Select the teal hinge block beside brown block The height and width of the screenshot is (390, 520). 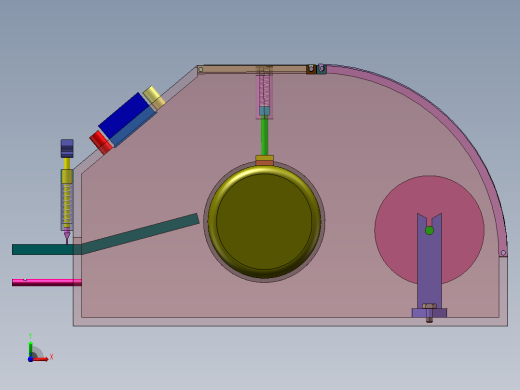coord(321,69)
